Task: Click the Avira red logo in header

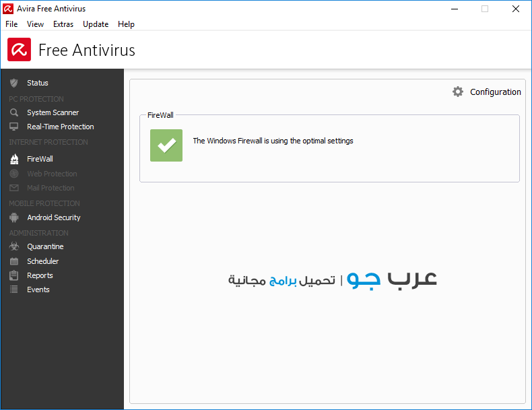Action: click(20, 50)
